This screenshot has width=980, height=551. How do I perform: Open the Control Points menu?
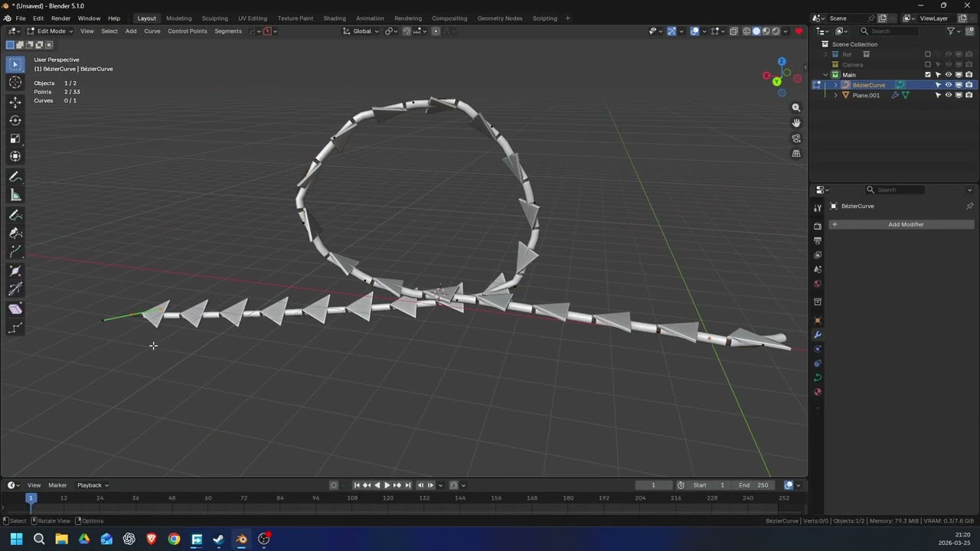tap(188, 31)
